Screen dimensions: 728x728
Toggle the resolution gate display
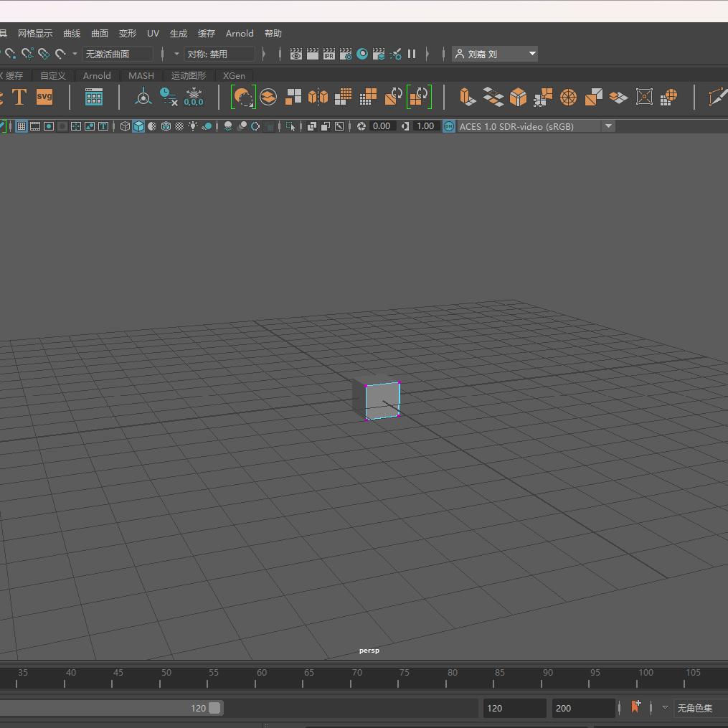(x=49, y=126)
